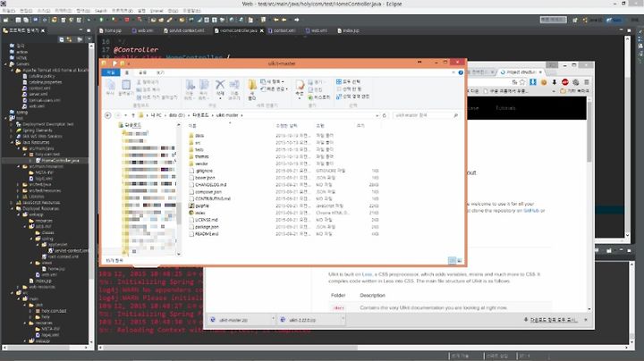Click the move-to icon in Explorer ribbon

pos(190,85)
